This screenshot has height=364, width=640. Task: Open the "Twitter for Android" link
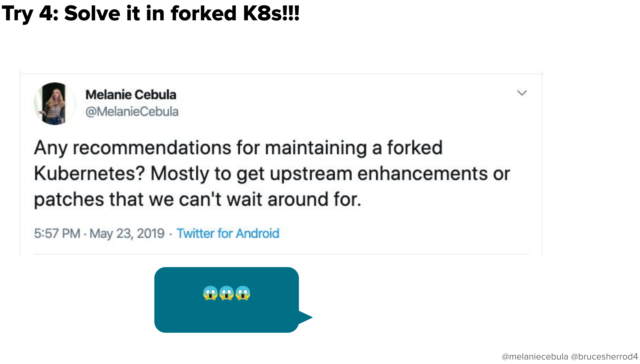(228, 234)
